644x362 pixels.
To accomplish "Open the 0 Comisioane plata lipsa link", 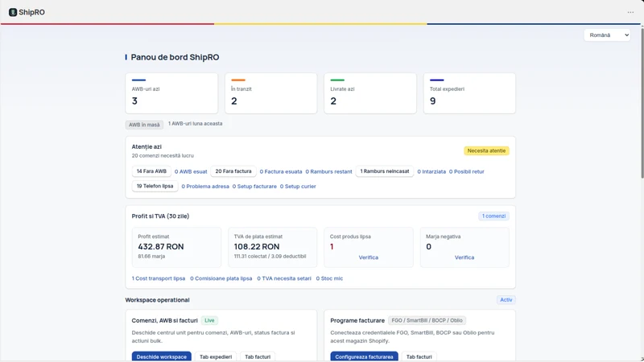I will point(221,278).
